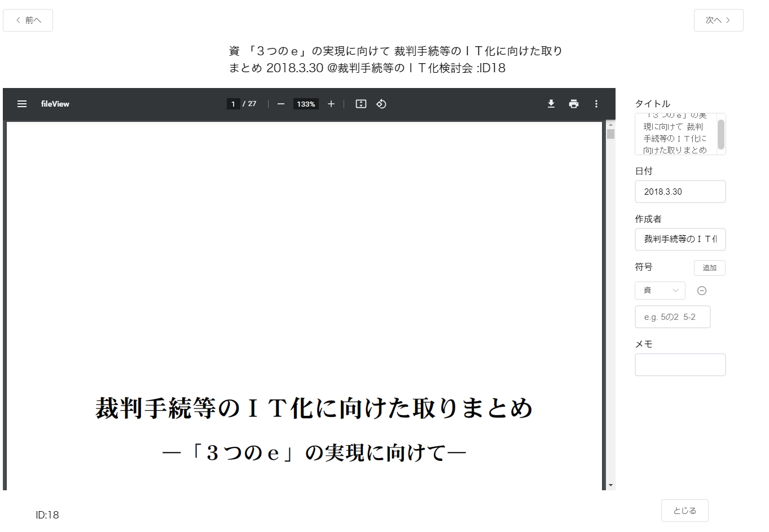Remove the 符号 entry with the minus icon

click(x=702, y=291)
